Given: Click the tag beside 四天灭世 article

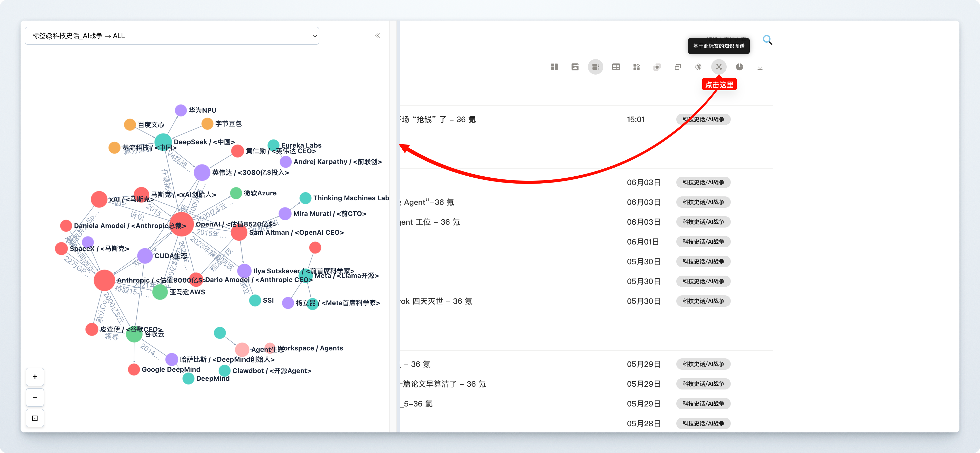Looking at the screenshot, I should [703, 301].
